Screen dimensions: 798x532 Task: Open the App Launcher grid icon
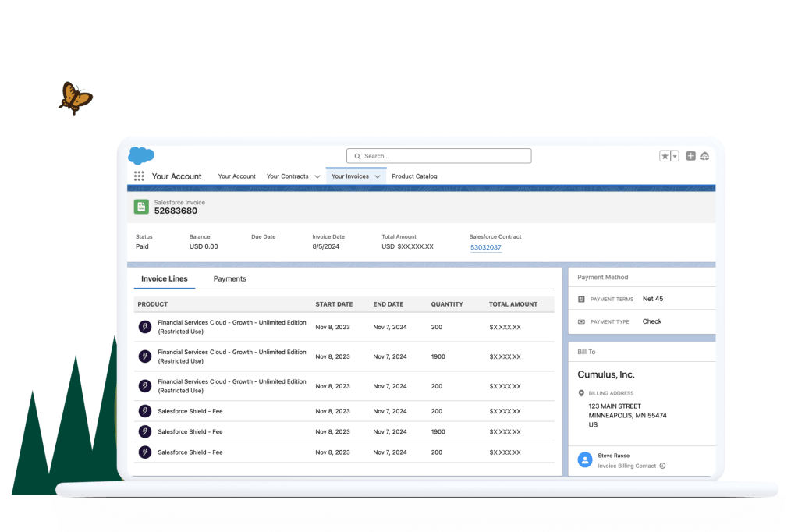(139, 176)
